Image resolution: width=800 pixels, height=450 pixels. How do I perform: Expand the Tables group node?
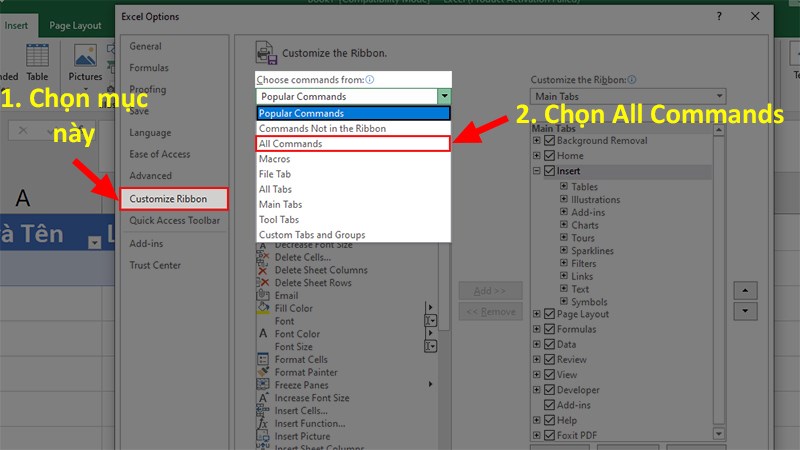click(564, 186)
